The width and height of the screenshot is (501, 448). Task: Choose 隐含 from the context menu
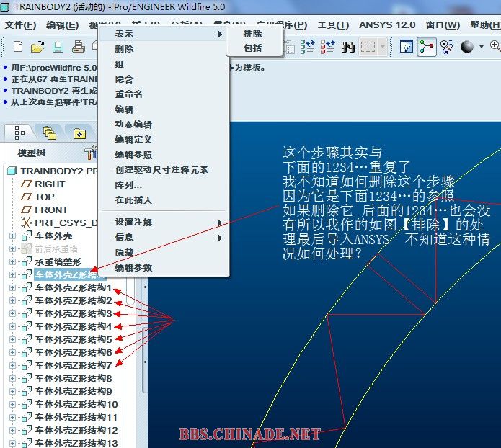point(164,79)
